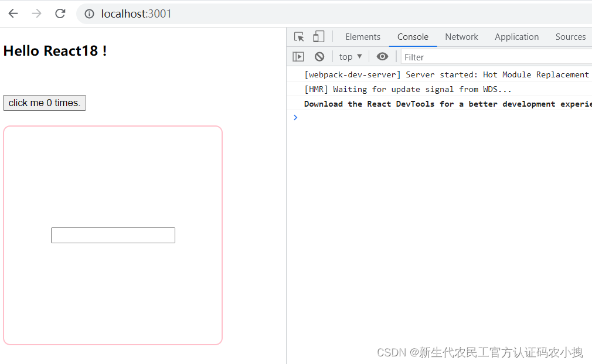The width and height of the screenshot is (592, 364).
Task: Click the 'click me 0 times.' button
Action: click(45, 103)
